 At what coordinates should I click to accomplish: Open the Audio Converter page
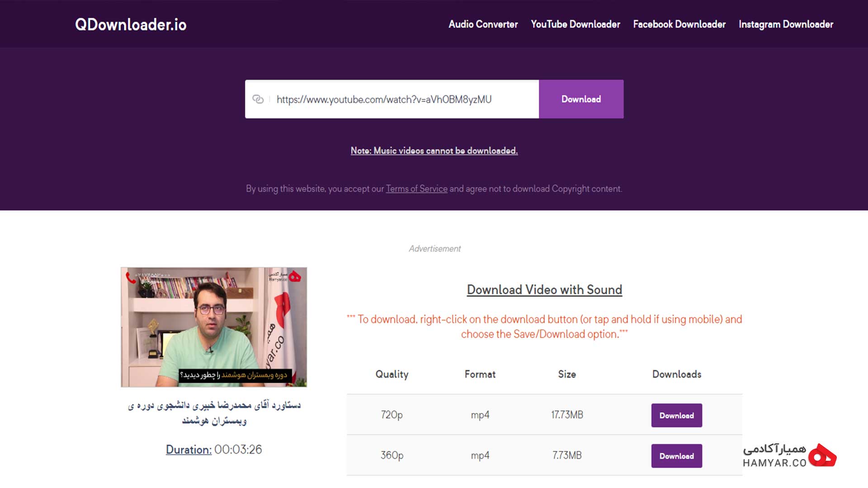point(483,24)
